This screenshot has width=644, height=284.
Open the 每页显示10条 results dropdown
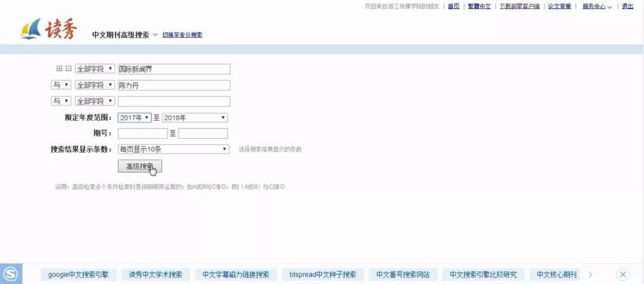pos(174,149)
